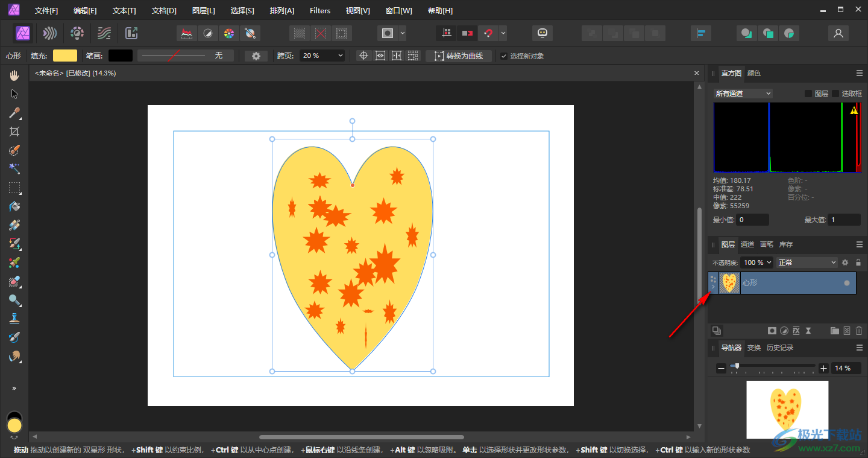Click the navigator zoom-in plus button
The image size is (868, 458).
click(823, 368)
